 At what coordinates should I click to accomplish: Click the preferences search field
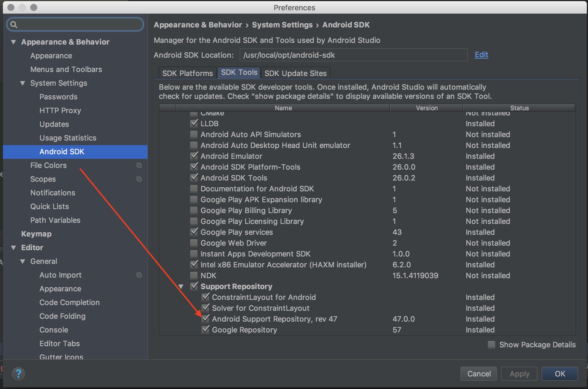pos(75,25)
